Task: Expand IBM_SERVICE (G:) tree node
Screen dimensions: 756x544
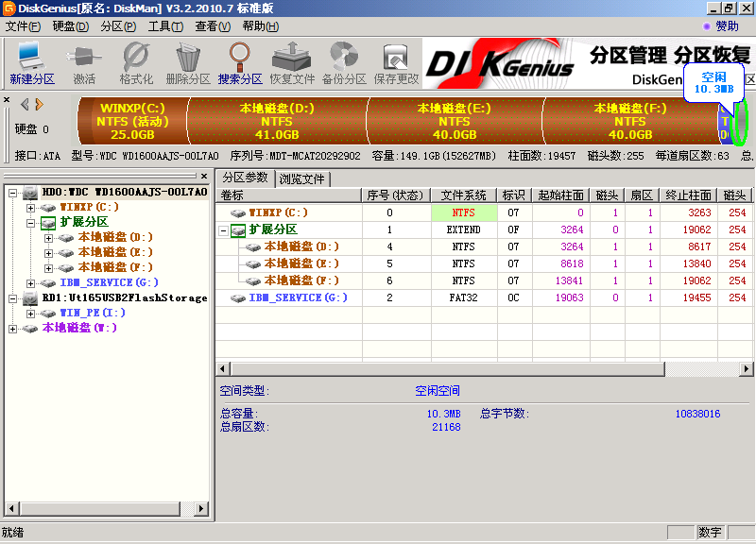Action: click(30, 283)
